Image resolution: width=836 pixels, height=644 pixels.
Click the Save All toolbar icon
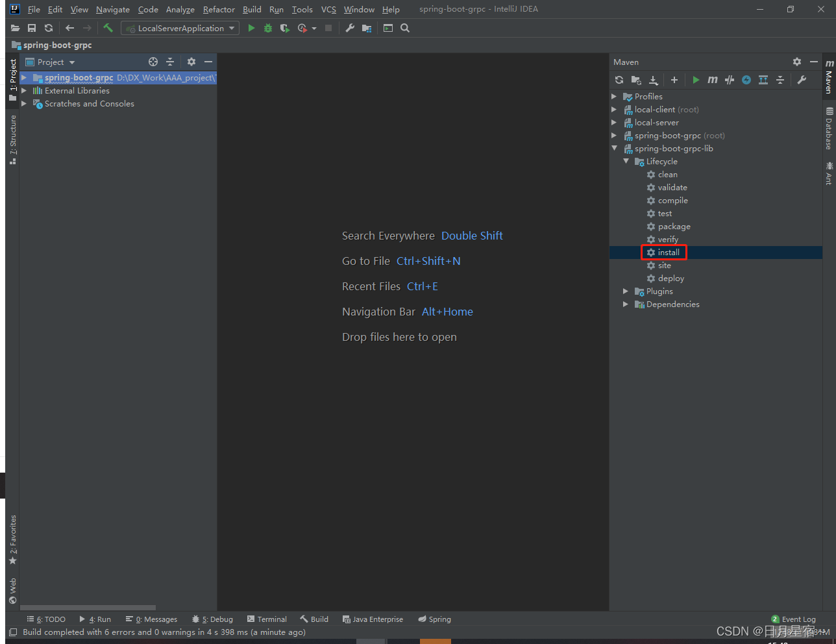tap(32, 28)
